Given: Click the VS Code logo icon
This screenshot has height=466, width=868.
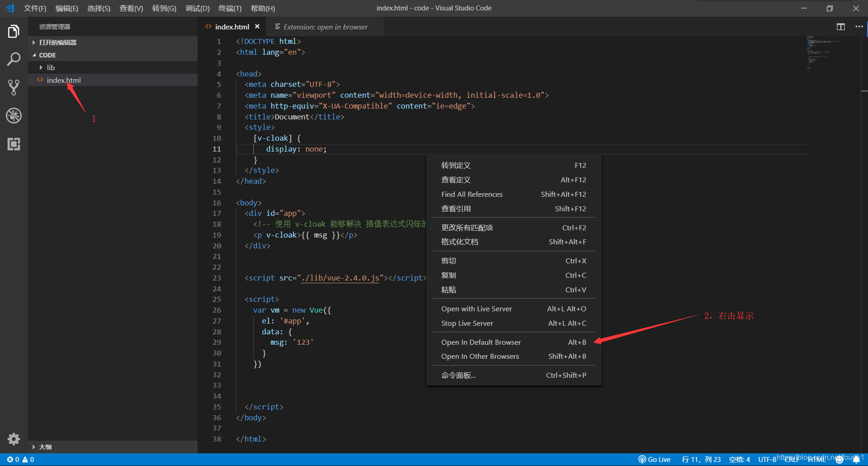Looking at the screenshot, I should [x=10, y=8].
